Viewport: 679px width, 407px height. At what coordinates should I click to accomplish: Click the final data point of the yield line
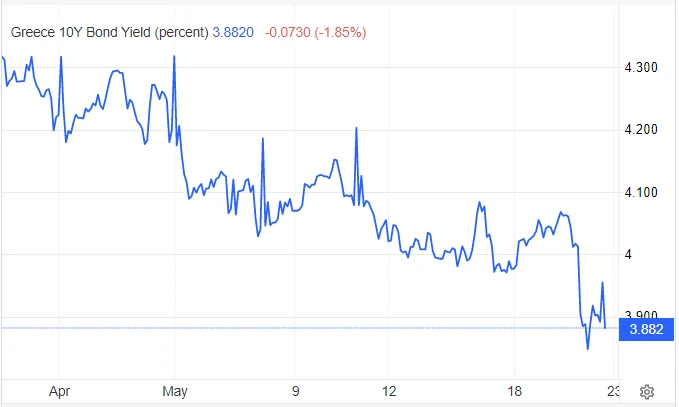[x=605, y=327]
